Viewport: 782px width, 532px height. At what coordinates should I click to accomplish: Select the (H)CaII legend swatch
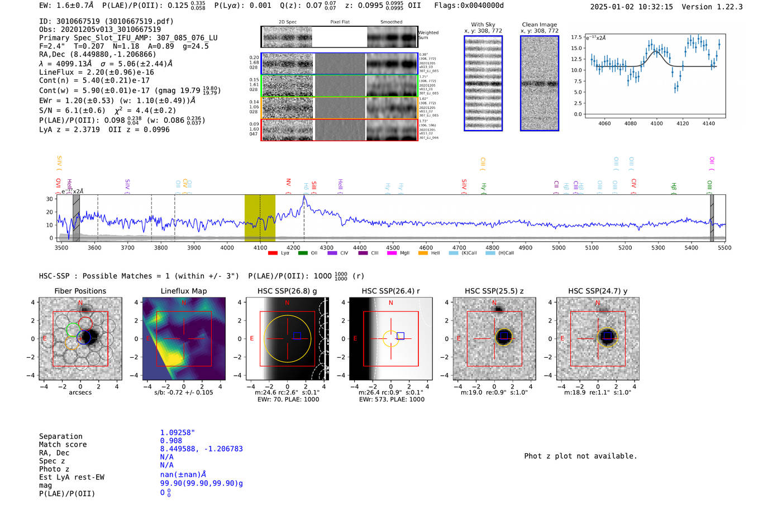pyautogui.click(x=490, y=253)
